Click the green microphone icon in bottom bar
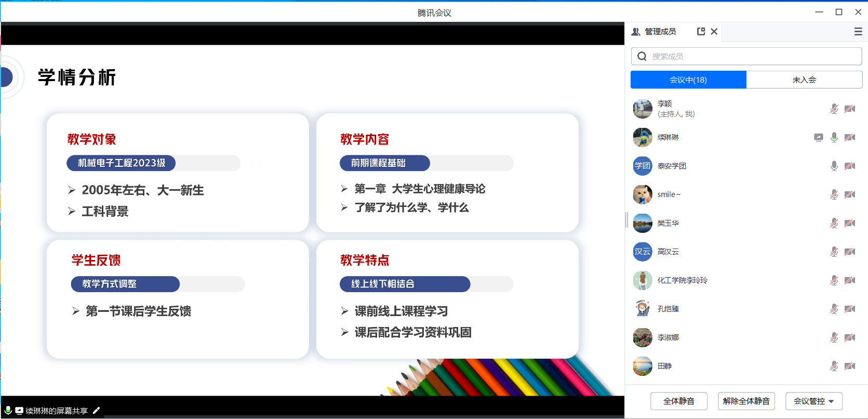The width and height of the screenshot is (868, 419). pos(8,410)
